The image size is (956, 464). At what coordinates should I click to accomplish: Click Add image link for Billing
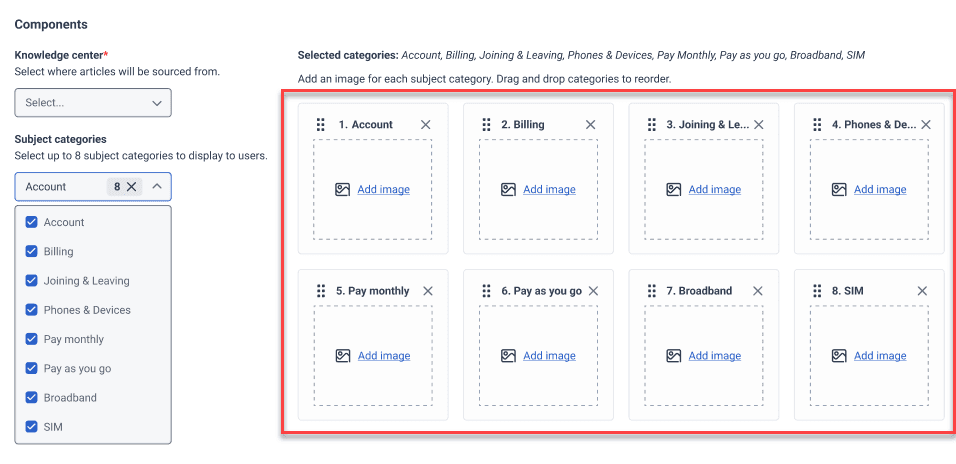click(549, 190)
